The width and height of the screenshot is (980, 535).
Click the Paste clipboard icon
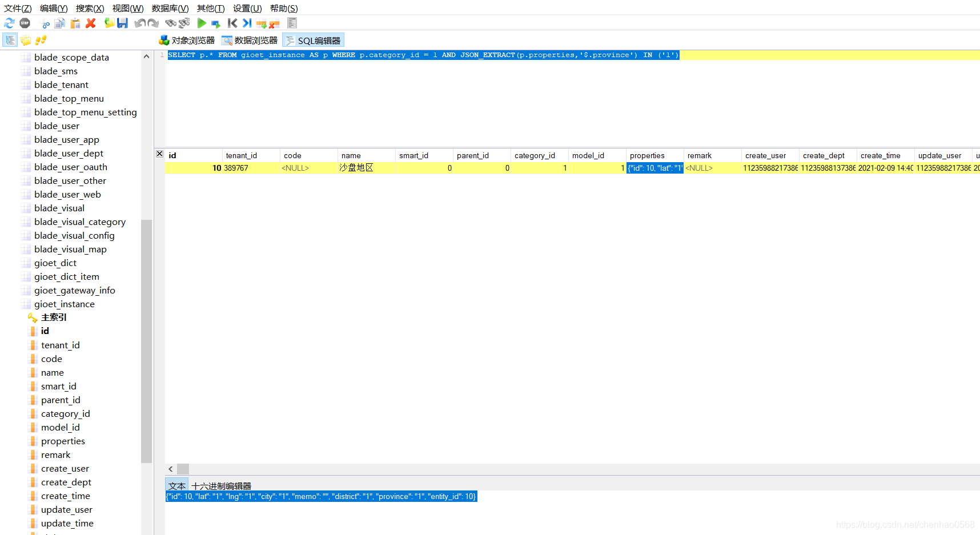click(x=75, y=23)
